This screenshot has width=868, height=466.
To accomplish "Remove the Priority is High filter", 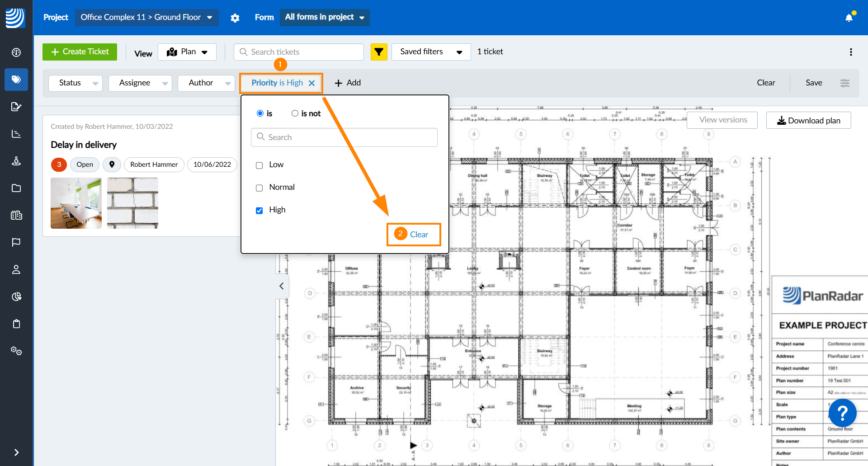I will (x=312, y=83).
